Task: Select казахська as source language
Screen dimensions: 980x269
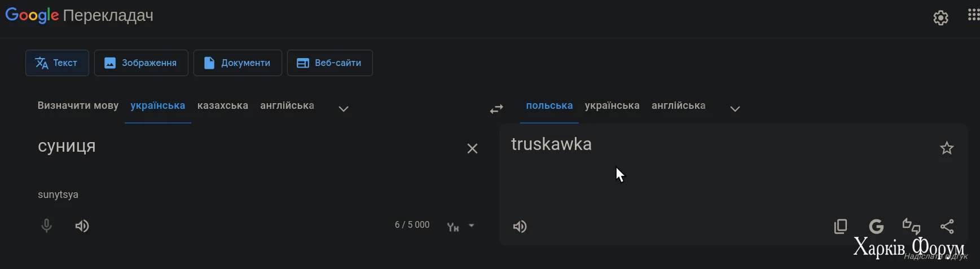Action: tap(223, 106)
